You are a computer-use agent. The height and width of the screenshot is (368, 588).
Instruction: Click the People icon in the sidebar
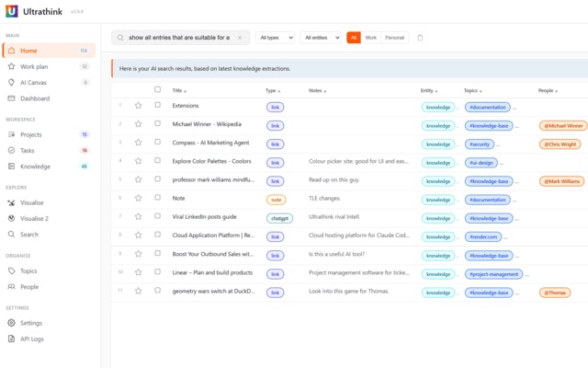pos(12,286)
